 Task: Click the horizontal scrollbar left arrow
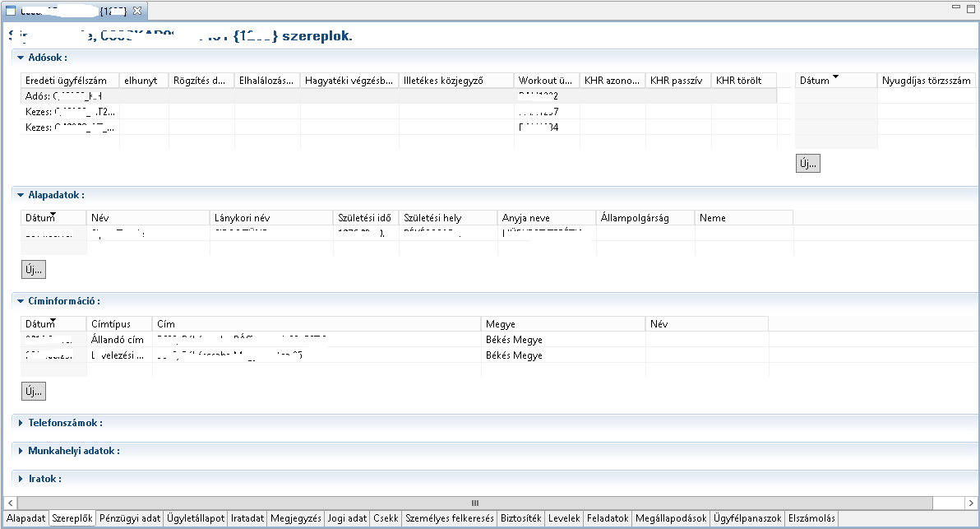(x=10, y=503)
